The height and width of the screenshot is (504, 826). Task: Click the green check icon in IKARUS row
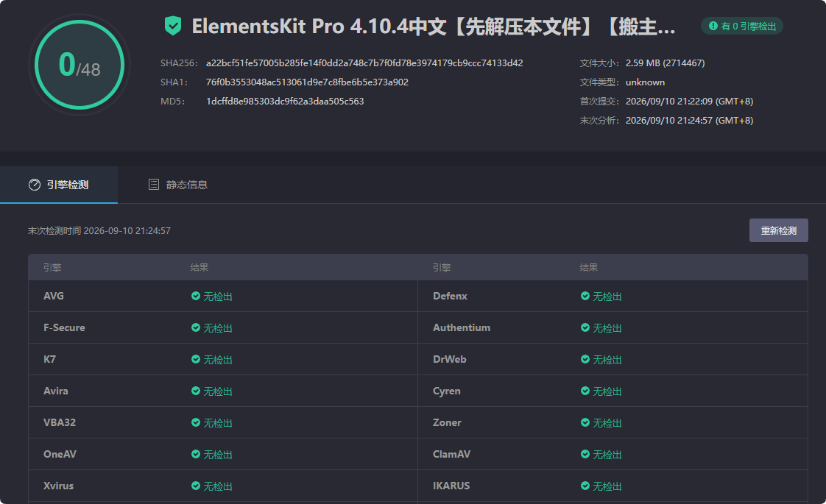click(x=585, y=486)
